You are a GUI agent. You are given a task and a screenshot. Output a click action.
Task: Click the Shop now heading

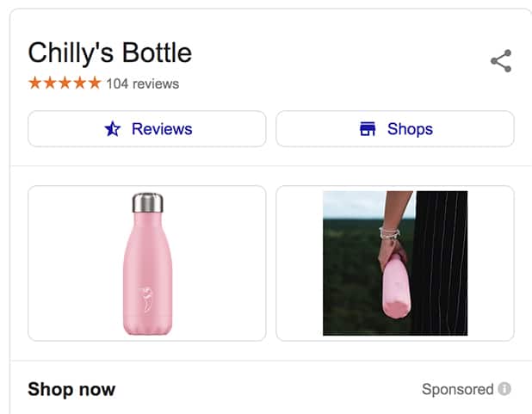pos(71,389)
